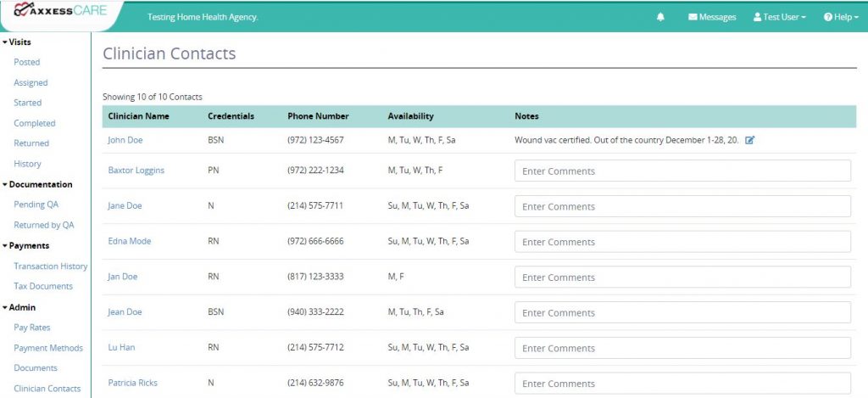Select phone number (214) 632-9876
This screenshot has height=398, width=868.
[315, 383]
